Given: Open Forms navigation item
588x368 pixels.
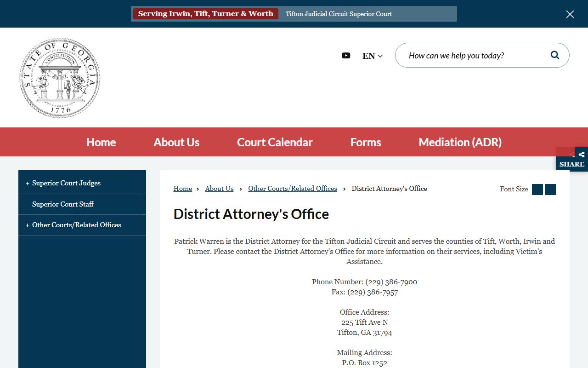Looking at the screenshot, I should [x=366, y=142].
